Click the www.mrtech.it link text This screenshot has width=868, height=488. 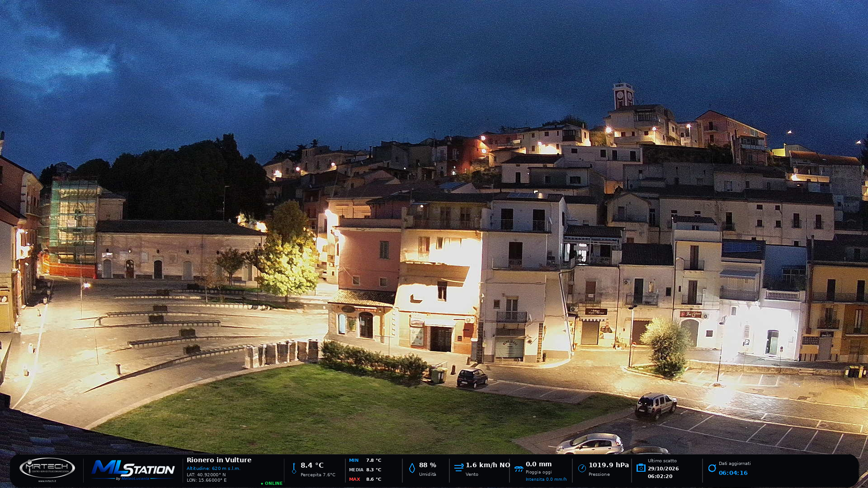47,481
